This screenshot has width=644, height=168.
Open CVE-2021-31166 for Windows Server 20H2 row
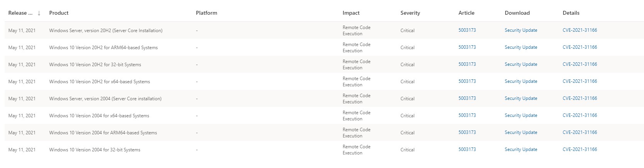(580, 30)
